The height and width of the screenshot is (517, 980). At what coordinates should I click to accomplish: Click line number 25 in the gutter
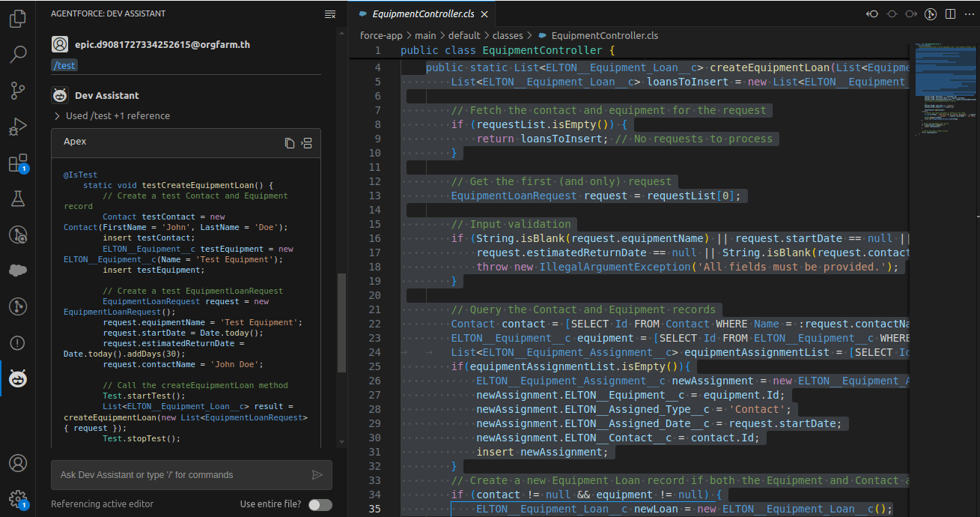pyautogui.click(x=374, y=366)
